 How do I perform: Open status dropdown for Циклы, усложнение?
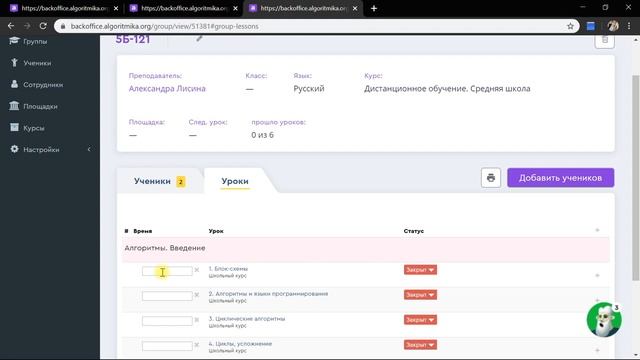(420, 344)
